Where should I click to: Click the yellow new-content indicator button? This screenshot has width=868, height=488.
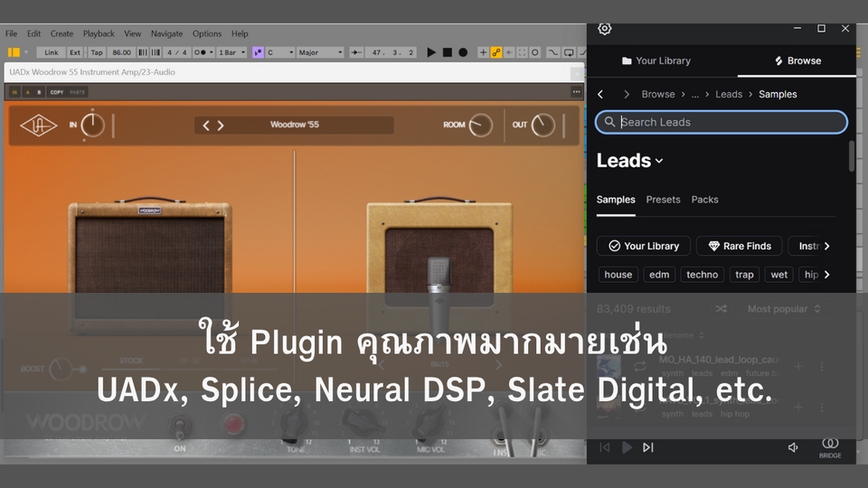coord(14,52)
